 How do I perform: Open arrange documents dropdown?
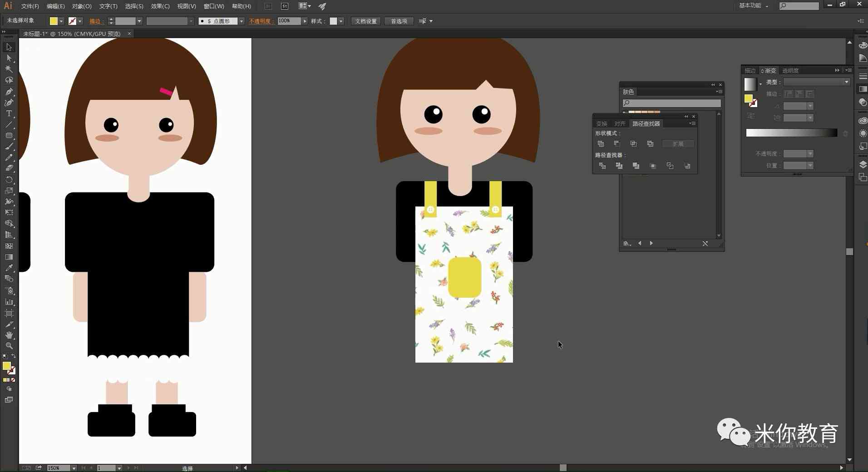click(305, 6)
